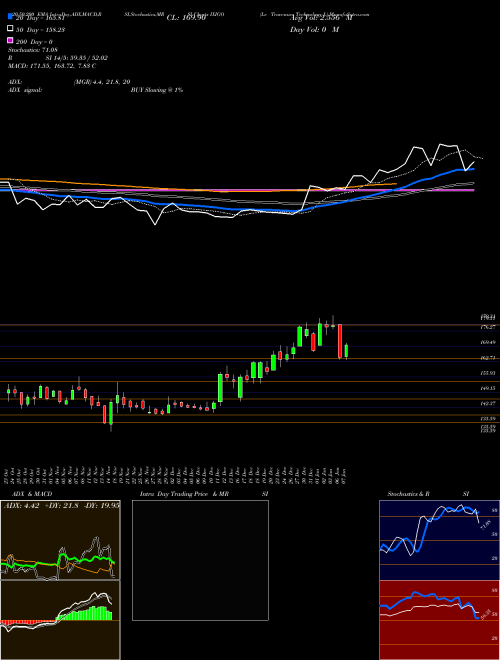Open the ADX indicator chart thumbnail
This screenshot has width=500, height=660.
[60, 540]
